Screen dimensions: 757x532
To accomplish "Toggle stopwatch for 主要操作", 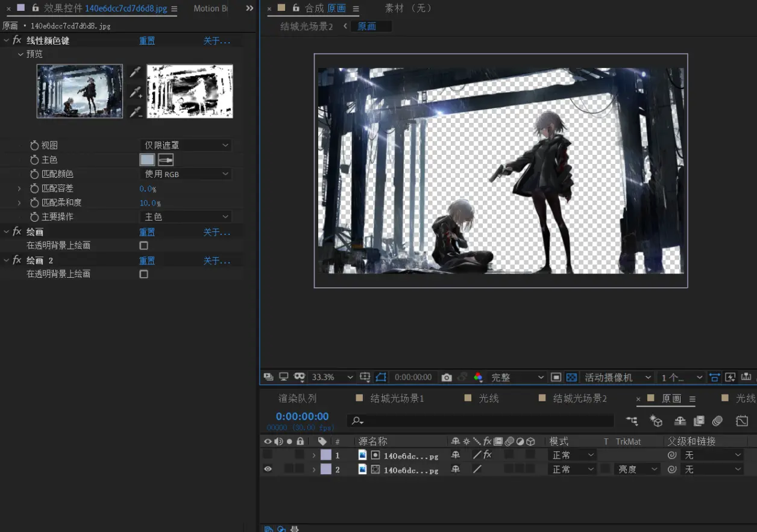I will click(34, 217).
